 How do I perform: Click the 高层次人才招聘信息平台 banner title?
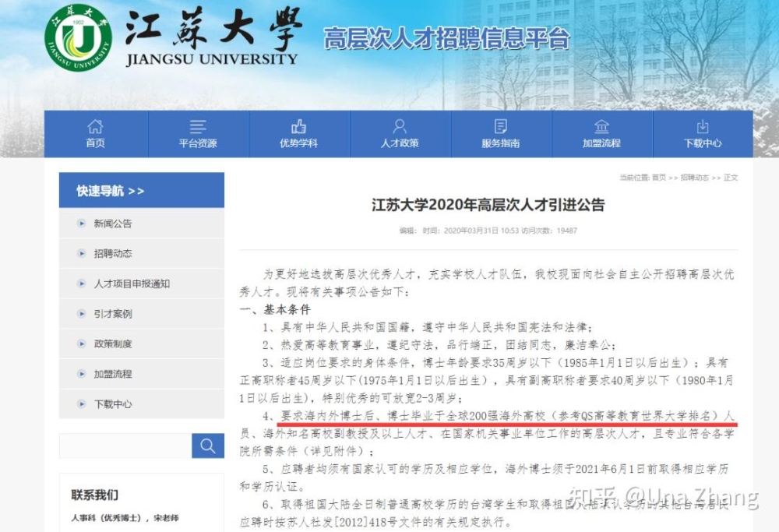coord(446,39)
